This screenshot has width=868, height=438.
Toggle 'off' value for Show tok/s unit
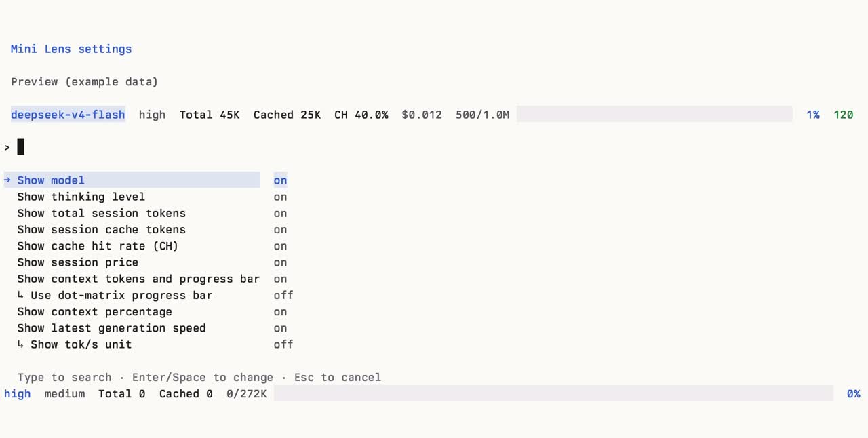(x=283, y=344)
